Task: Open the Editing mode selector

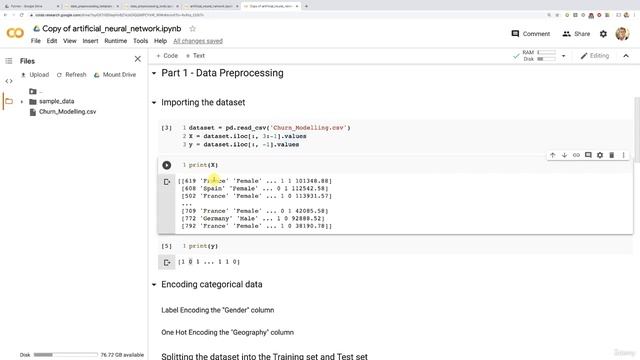Action: click(x=595, y=56)
